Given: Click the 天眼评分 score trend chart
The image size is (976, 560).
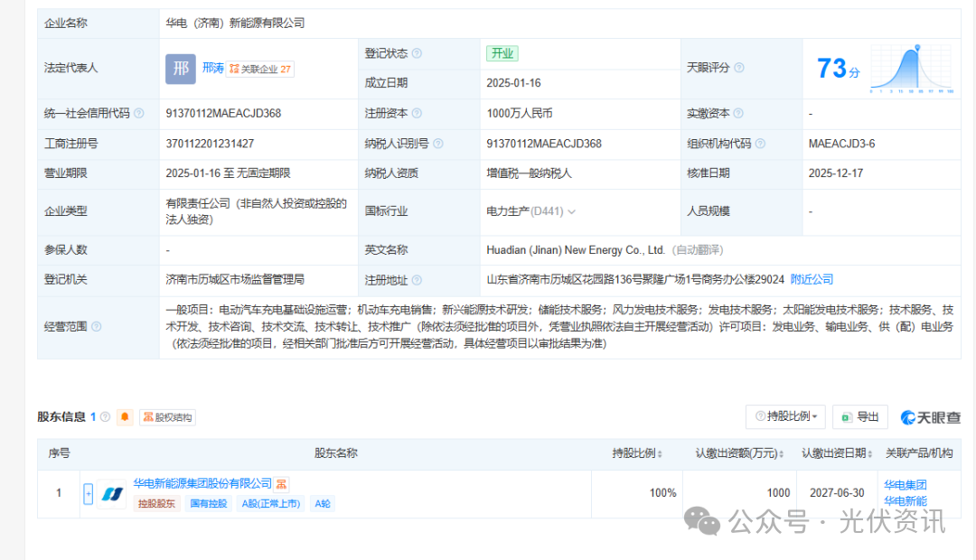Looking at the screenshot, I should click(x=911, y=68).
